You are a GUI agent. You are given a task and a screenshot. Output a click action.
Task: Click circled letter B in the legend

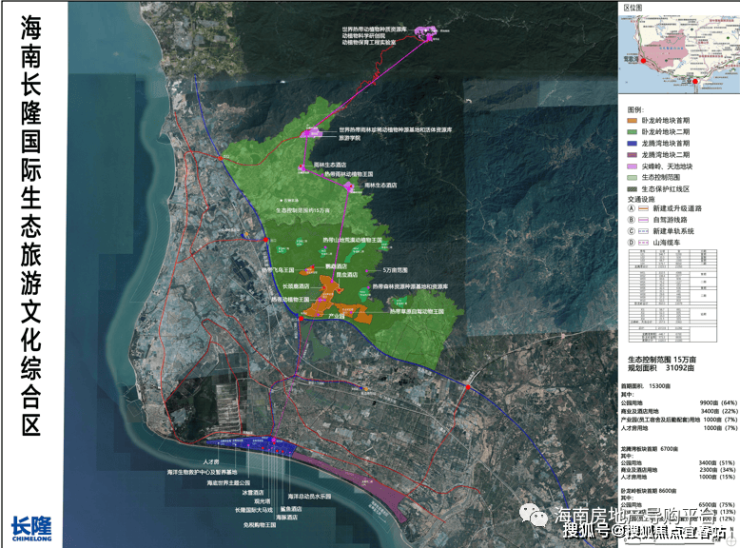(631, 219)
